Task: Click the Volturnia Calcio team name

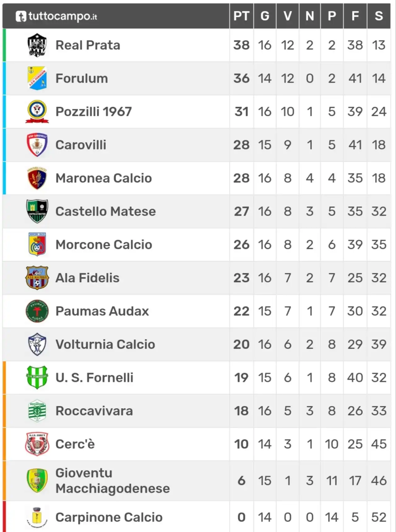Action: tap(105, 344)
